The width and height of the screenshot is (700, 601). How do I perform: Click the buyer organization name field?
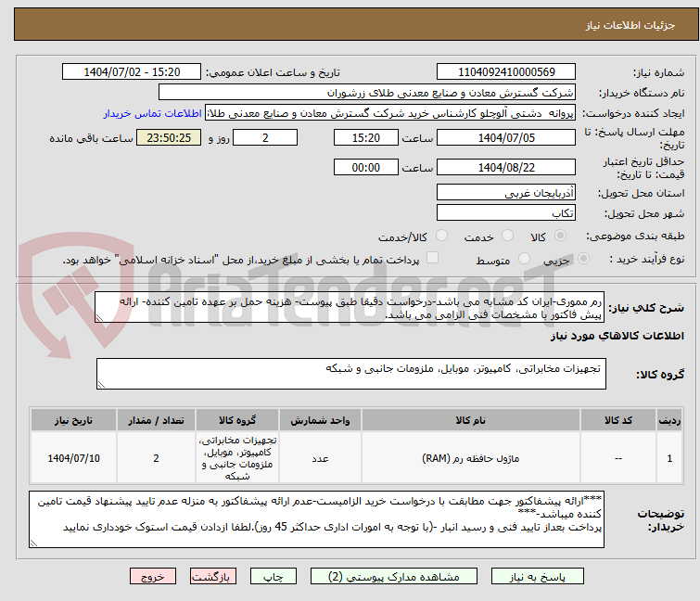click(x=367, y=92)
